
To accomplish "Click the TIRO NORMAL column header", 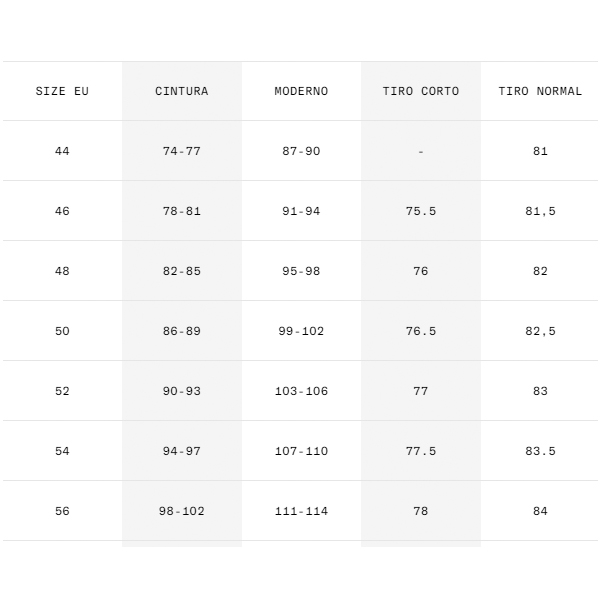I will coord(540,91).
